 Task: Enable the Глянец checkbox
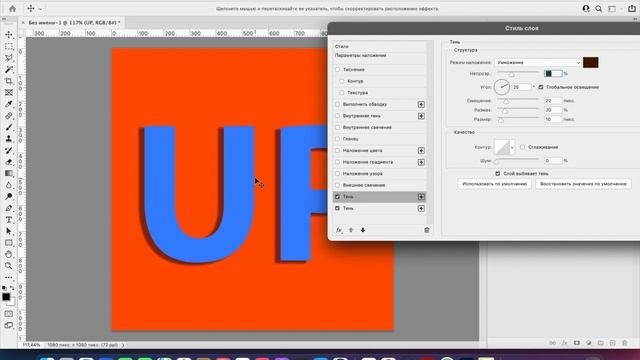pos(338,139)
